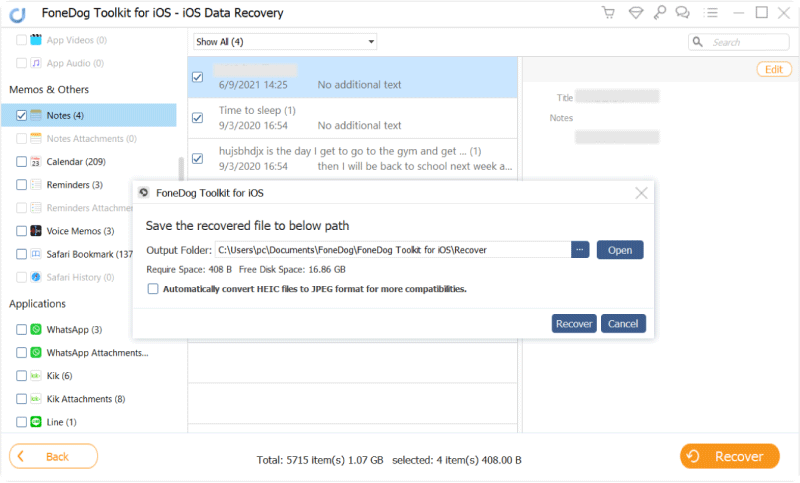800x483 pixels.
Task: Select Notes (4) in the sidebar
Action: coord(89,115)
